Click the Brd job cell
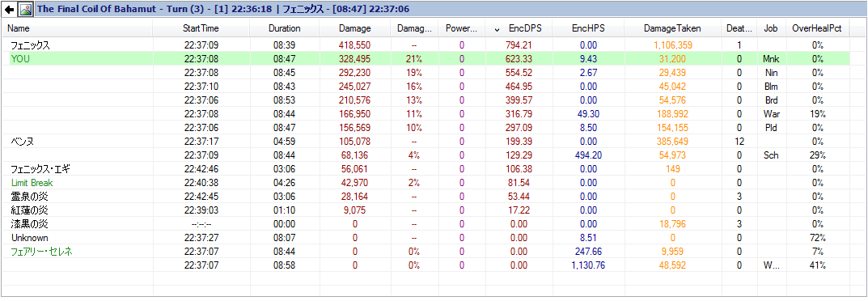This screenshot has width=868, height=301. pyautogui.click(x=771, y=100)
